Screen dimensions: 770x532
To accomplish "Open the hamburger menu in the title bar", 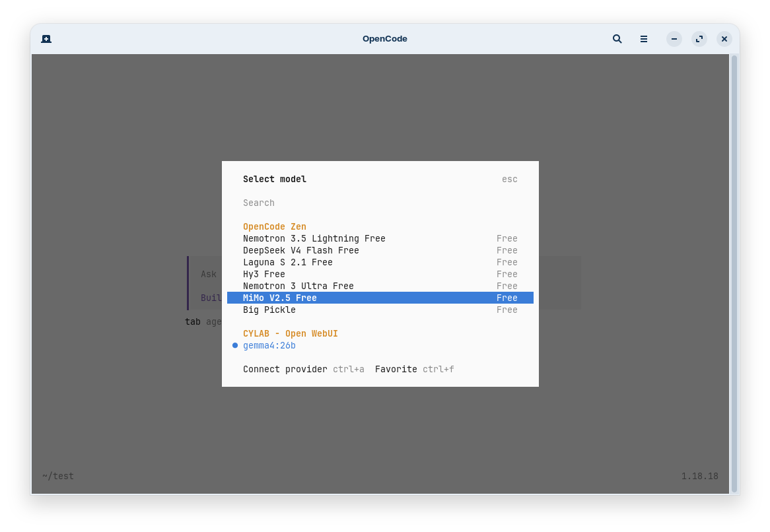I will [644, 39].
